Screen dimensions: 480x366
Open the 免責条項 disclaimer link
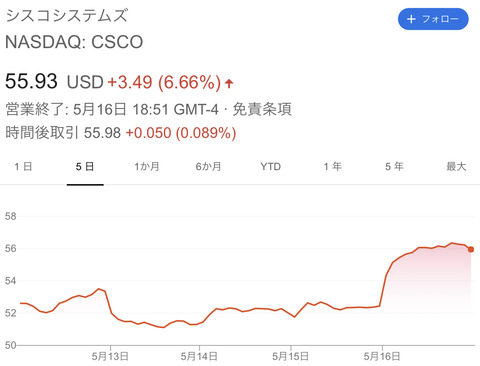click(x=262, y=109)
